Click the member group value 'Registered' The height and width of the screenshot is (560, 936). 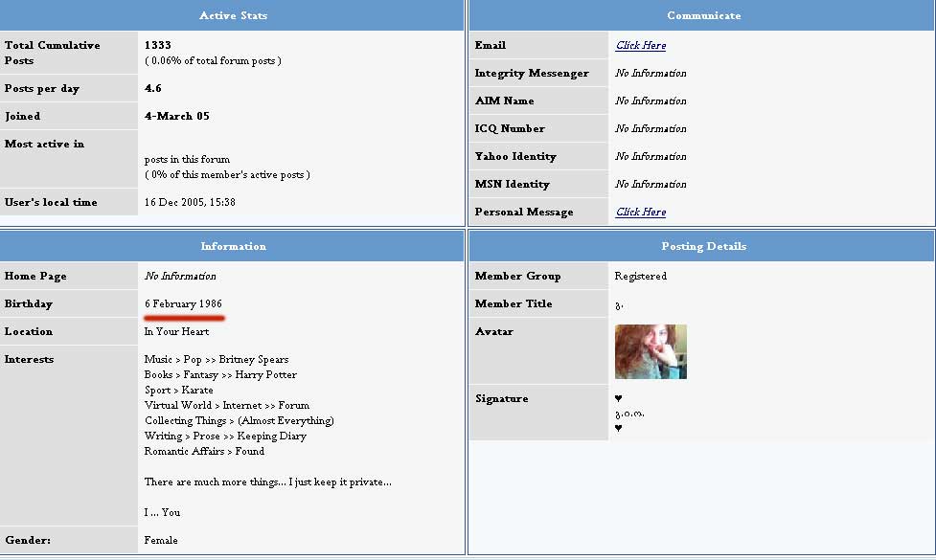tap(641, 276)
